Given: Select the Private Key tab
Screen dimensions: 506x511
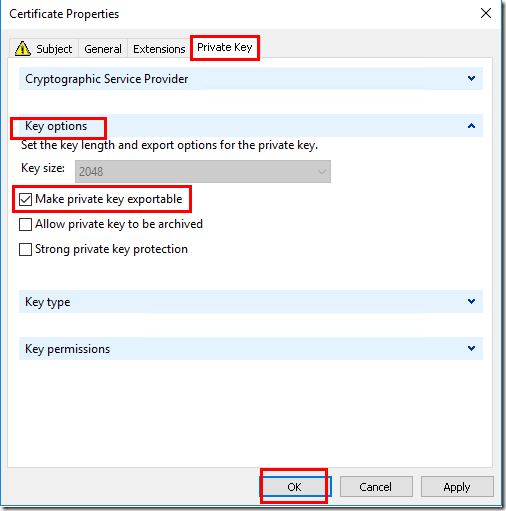Looking at the screenshot, I should 225,48.
